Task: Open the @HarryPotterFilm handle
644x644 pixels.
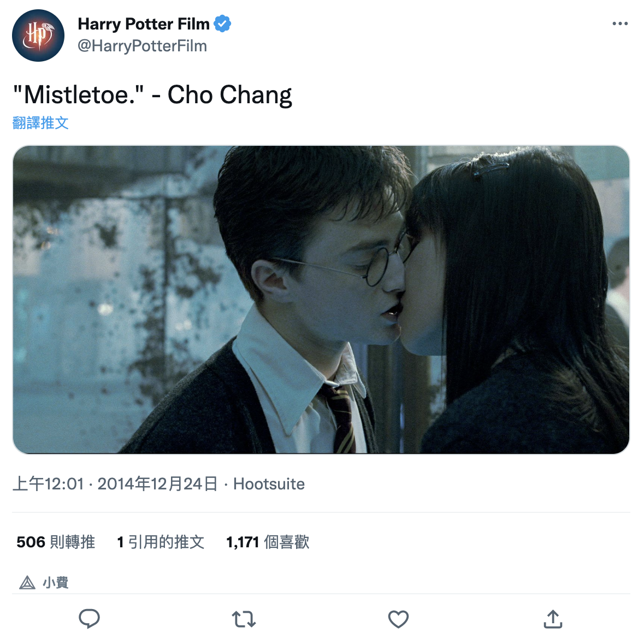Action: click(x=142, y=46)
